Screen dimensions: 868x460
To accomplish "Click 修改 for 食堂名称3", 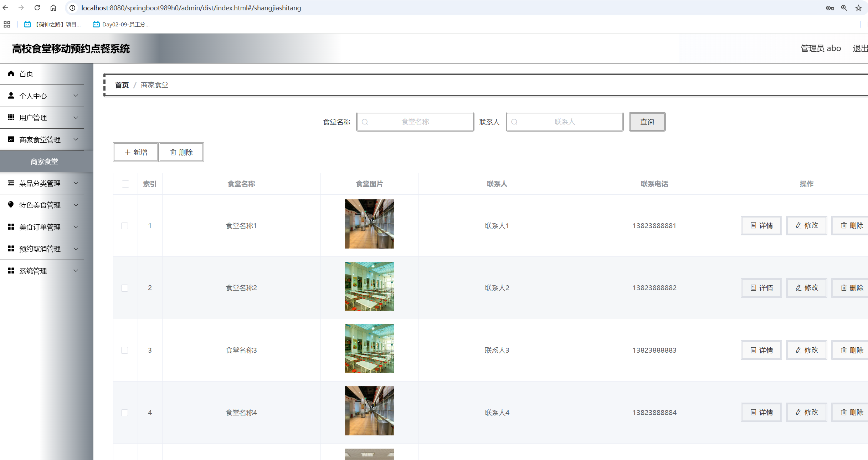I will [x=807, y=350].
